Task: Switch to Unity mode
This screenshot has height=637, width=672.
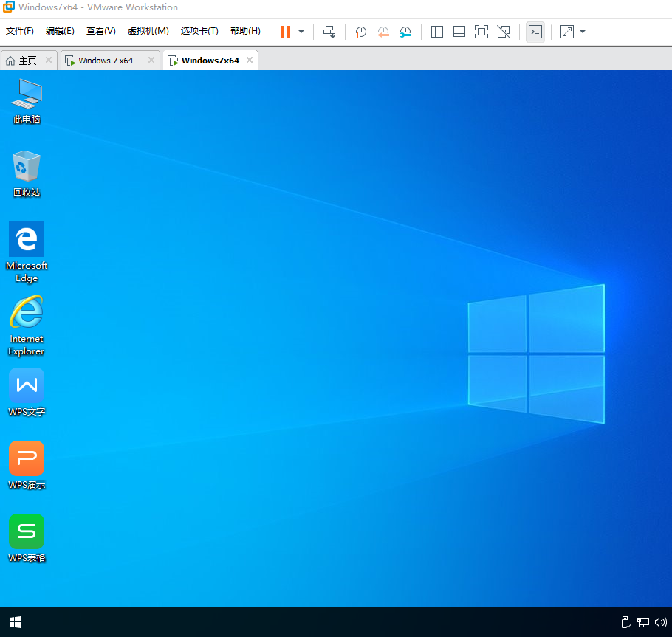Action: (x=504, y=32)
